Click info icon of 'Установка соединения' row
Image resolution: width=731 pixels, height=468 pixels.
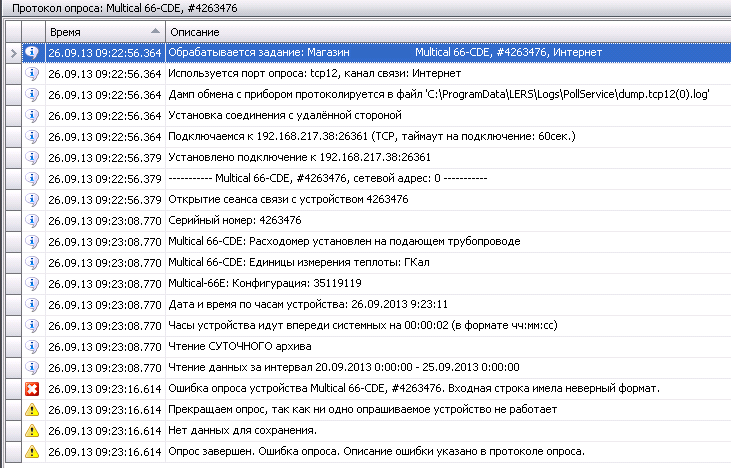(x=32, y=115)
